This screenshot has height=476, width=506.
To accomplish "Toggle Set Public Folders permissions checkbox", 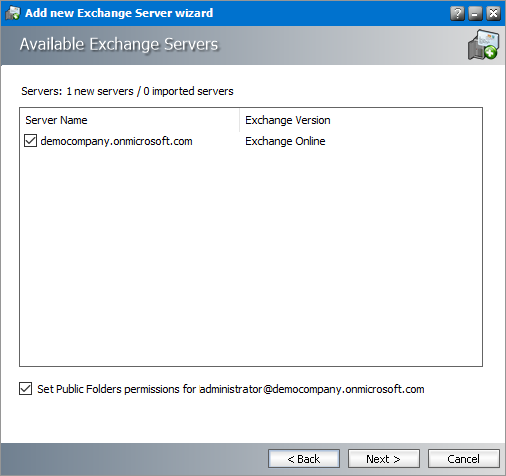I will point(26,389).
